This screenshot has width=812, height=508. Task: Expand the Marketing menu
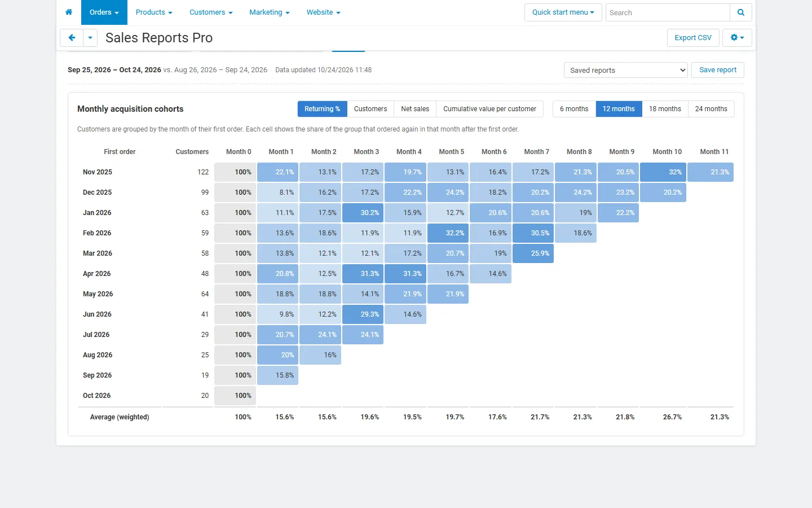[270, 12]
